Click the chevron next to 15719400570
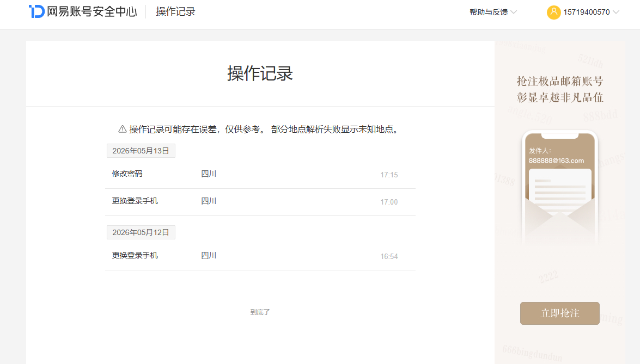This screenshot has height=364, width=640. click(616, 12)
